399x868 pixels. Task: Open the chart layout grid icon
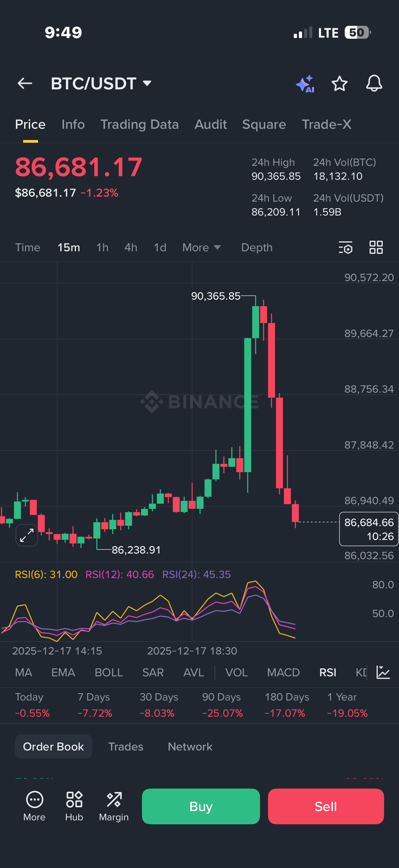tap(376, 247)
